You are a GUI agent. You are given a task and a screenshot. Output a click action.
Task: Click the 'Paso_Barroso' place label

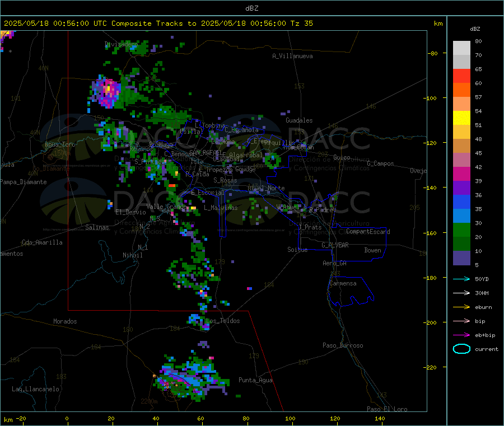343,345
